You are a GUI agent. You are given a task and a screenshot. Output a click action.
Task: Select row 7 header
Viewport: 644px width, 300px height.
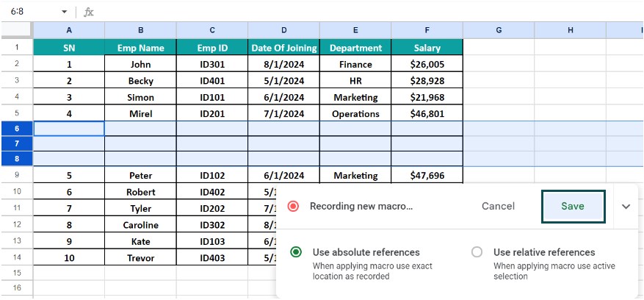click(x=17, y=143)
